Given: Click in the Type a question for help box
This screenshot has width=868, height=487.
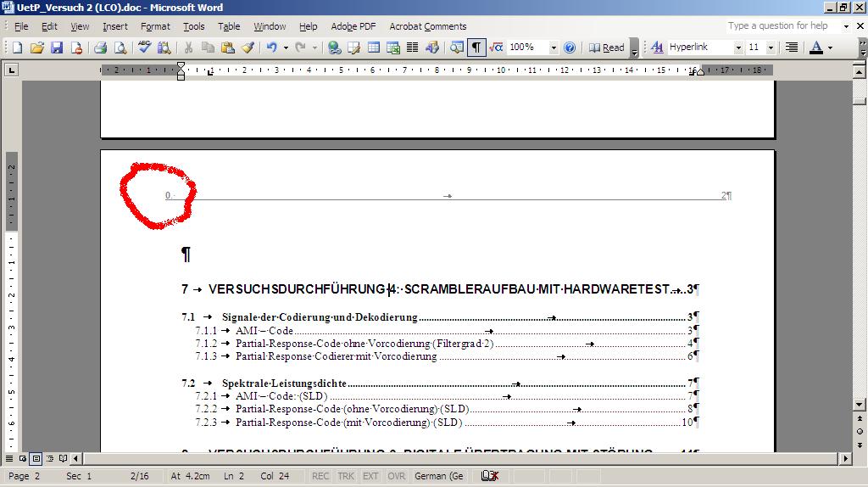Looking at the screenshot, I should pyautogui.click(x=781, y=26).
